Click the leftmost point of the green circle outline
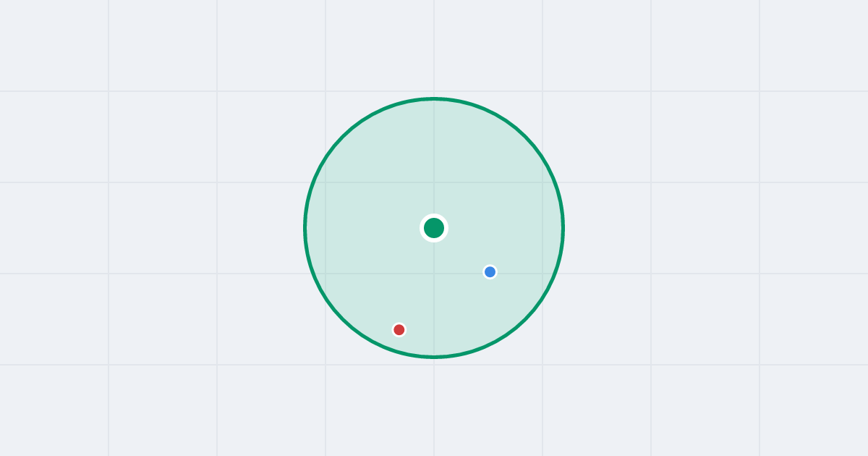Image resolution: width=868 pixels, height=456 pixels. pos(305,228)
